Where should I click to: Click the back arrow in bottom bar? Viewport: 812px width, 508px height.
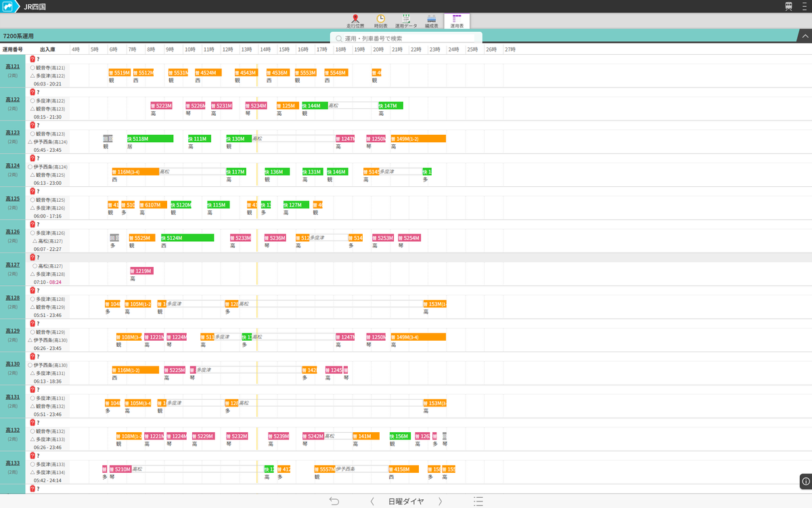click(x=334, y=501)
